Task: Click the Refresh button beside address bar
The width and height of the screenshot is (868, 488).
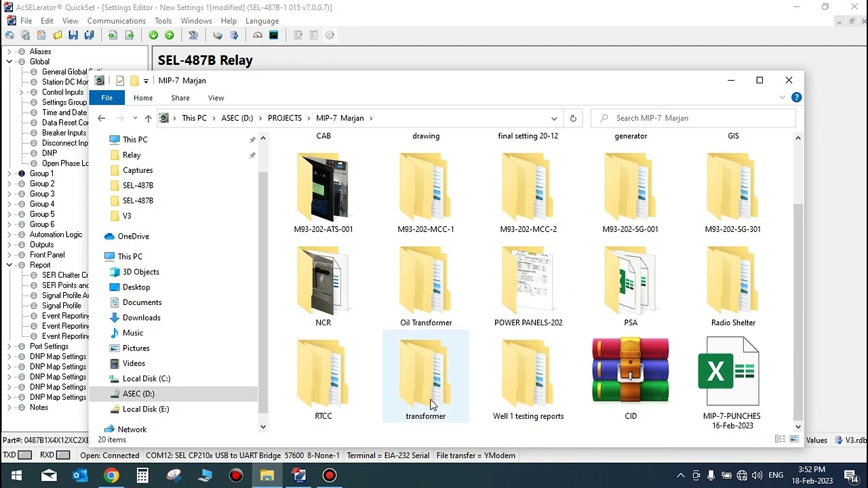Action: [x=573, y=118]
